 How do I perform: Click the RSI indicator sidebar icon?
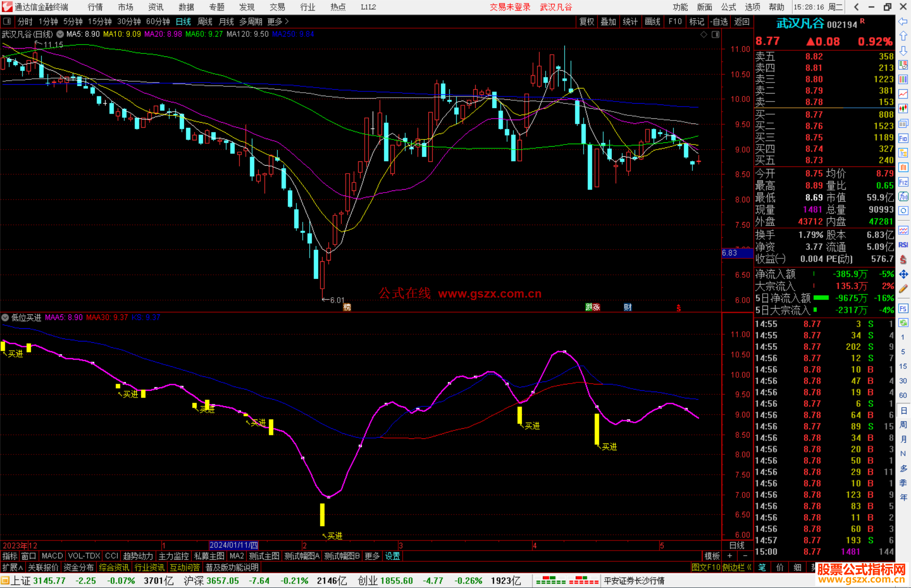pos(903,245)
